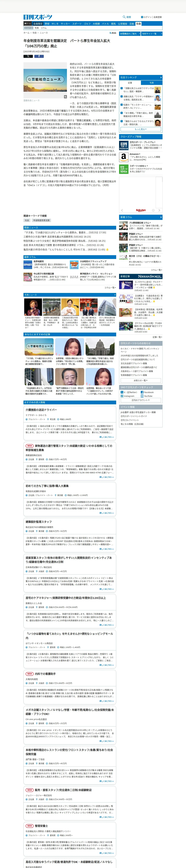
Task: Open the 野球 navigation tab
Action: pyautogui.click(x=47, y=24)
